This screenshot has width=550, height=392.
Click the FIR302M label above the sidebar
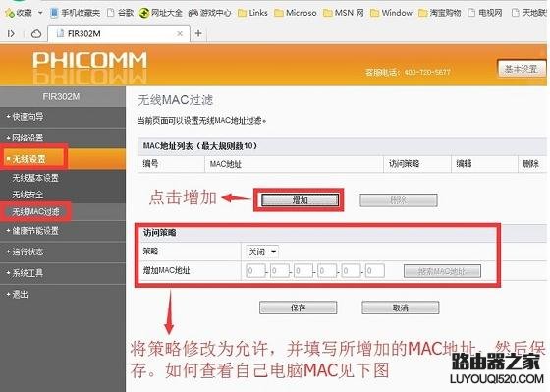click(61, 96)
